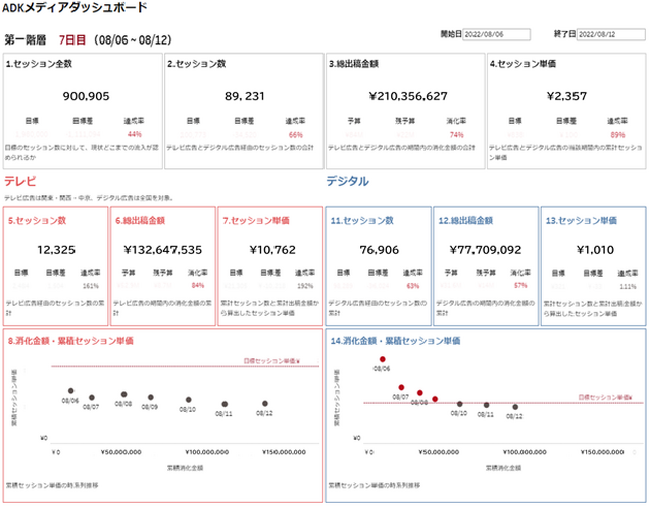Click session unit price ¥2,357
This screenshot has width=650, height=507.
(567, 96)
